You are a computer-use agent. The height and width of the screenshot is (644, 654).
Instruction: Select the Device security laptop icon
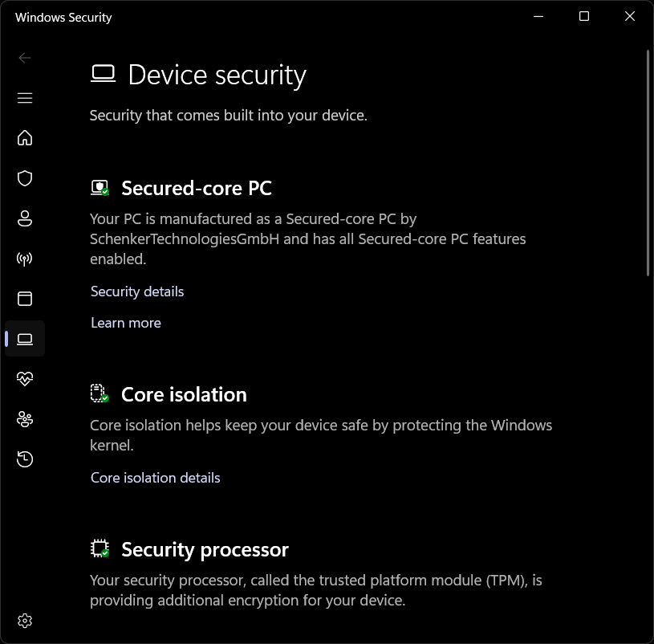pyautogui.click(x=24, y=338)
